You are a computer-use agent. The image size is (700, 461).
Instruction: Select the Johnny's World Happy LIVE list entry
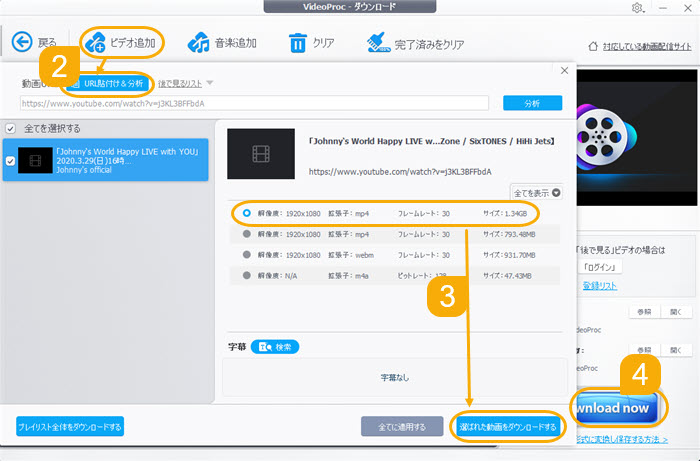105,160
